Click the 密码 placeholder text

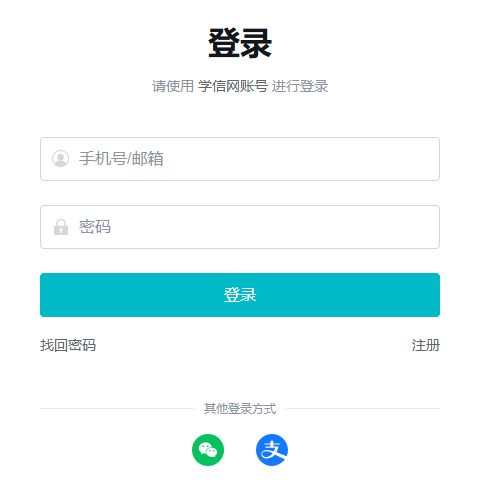coord(95,227)
